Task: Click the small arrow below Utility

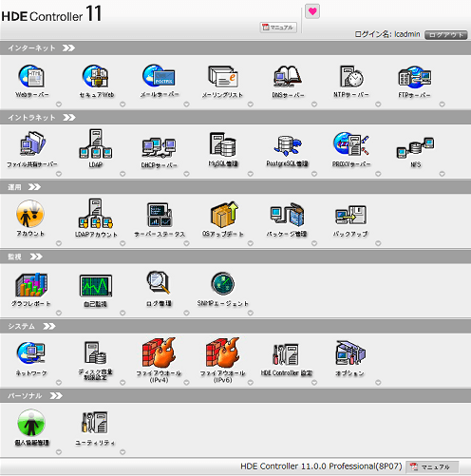Action: (122, 452)
